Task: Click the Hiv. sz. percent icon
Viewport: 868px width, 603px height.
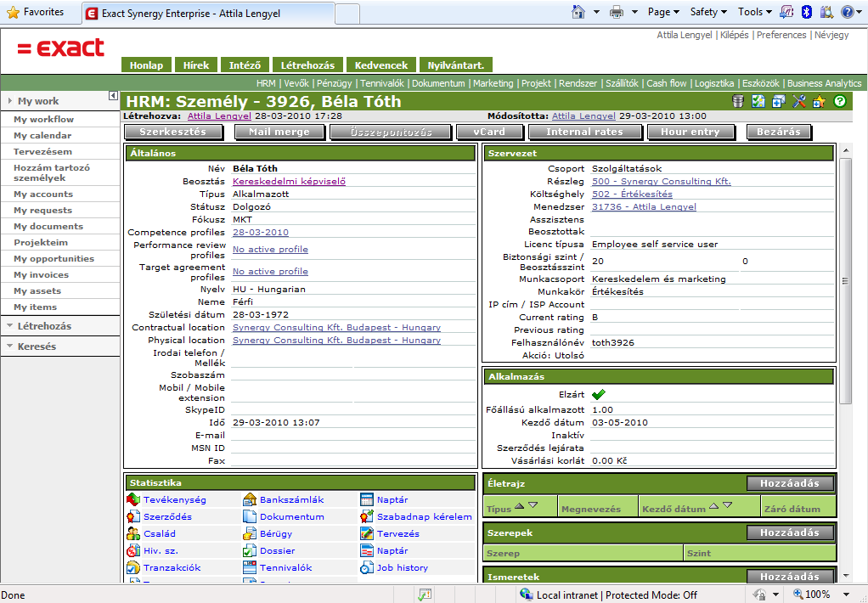Action: click(132, 551)
